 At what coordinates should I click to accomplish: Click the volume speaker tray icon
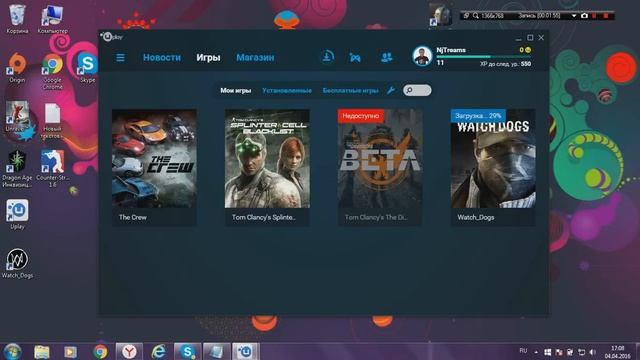pyautogui.click(x=593, y=352)
